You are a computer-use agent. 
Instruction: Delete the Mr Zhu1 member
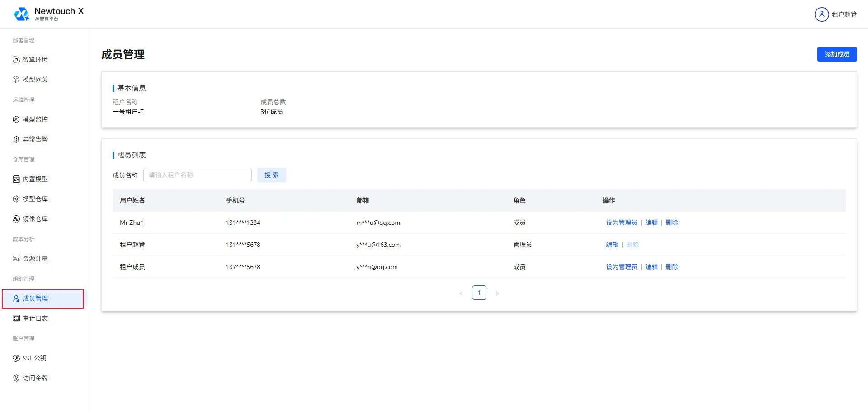pyautogui.click(x=672, y=223)
